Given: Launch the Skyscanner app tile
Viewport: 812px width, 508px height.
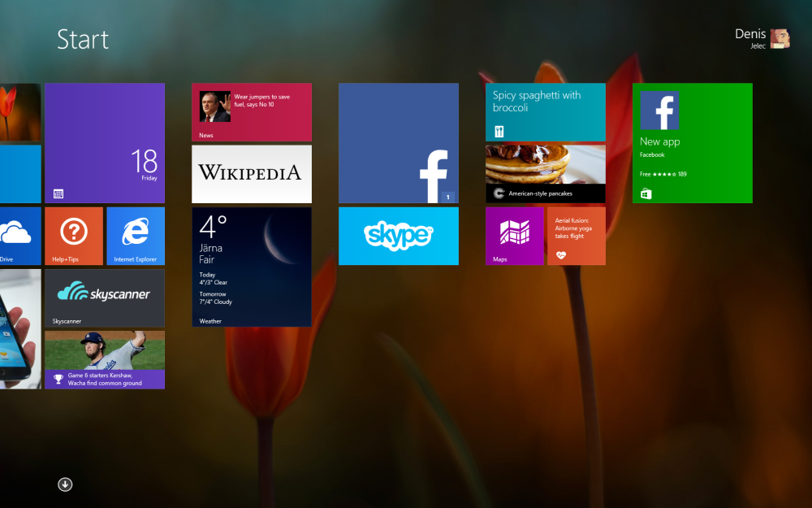Looking at the screenshot, I should [104, 297].
